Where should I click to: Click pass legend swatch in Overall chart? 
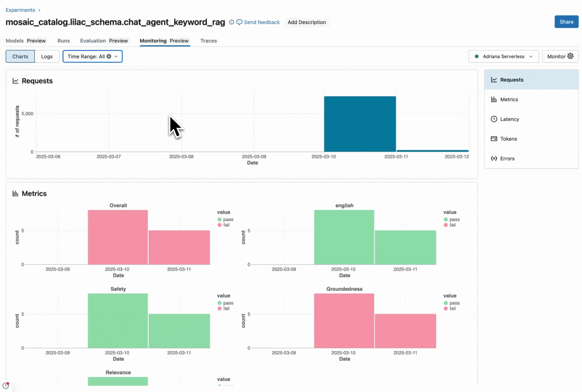(220, 220)
